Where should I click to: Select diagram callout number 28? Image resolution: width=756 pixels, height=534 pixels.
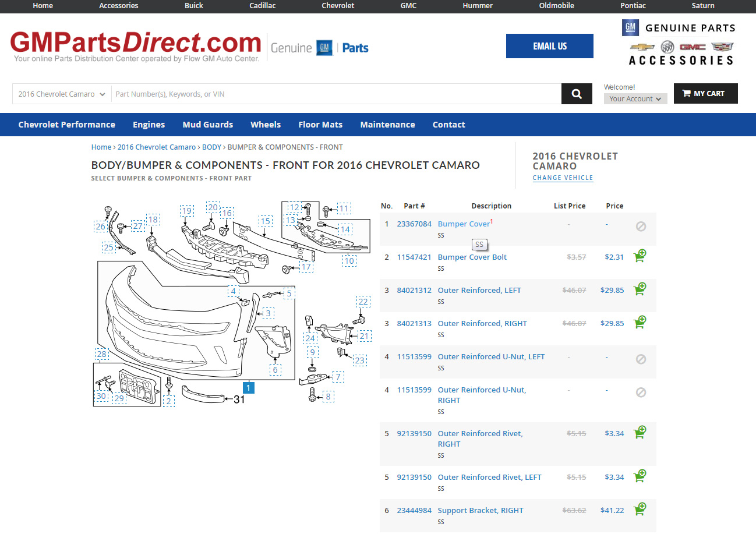tap(102, 354)
